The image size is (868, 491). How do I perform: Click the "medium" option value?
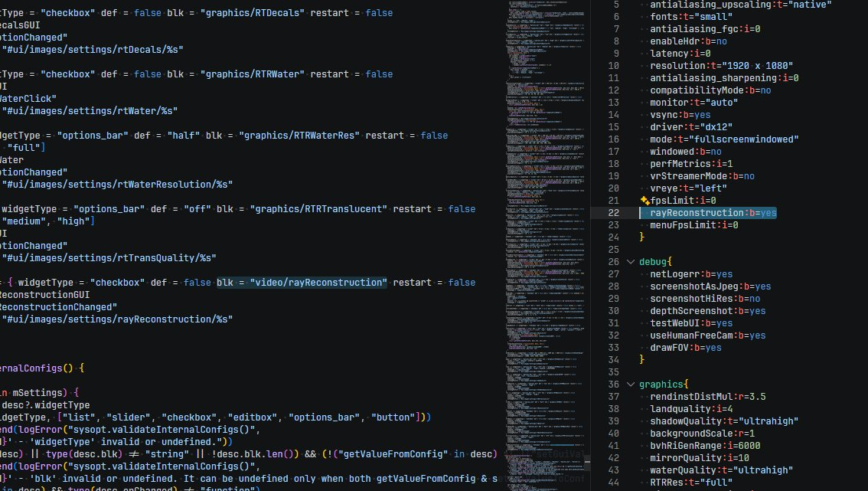tap(24, 221)
